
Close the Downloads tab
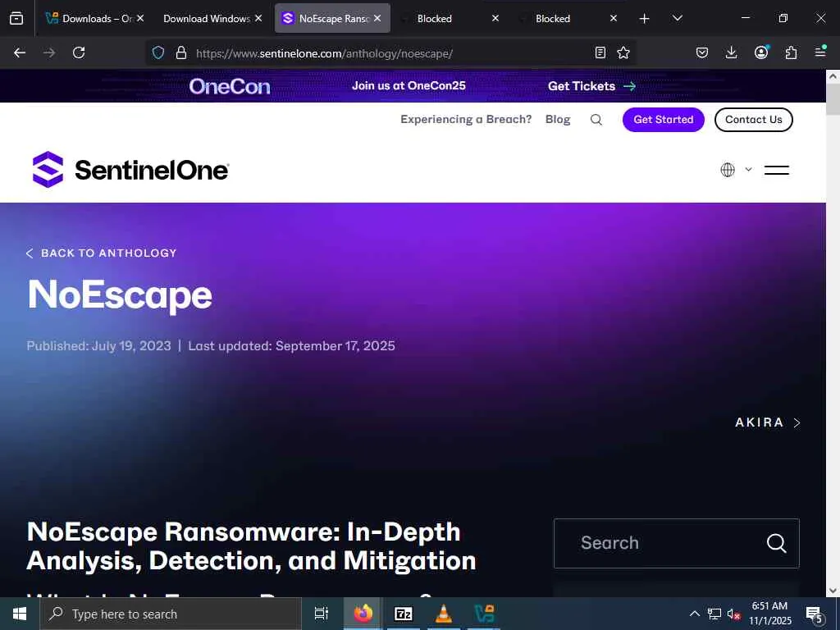point(140,18)
